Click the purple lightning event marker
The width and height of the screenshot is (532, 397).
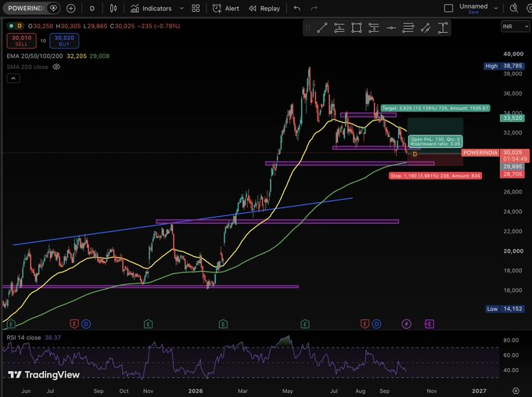coord(407,324)
